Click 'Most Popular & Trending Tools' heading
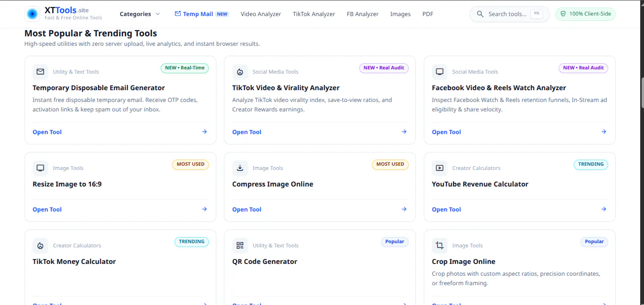 tap(91, 34)
